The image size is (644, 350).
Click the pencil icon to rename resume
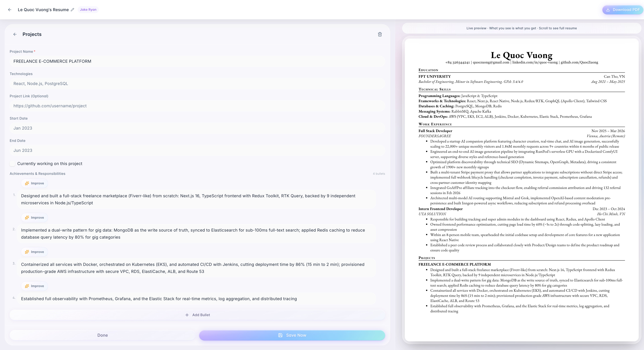[x=73, y=10]
